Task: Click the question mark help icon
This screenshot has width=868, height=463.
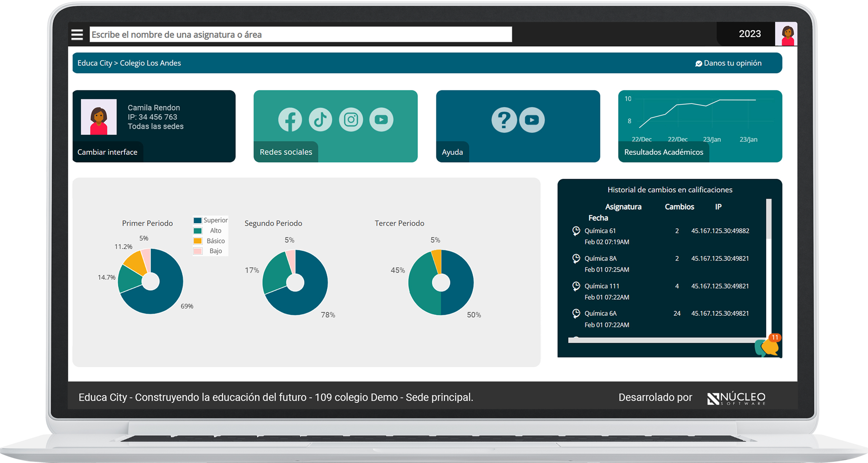Action: [504, 120]
